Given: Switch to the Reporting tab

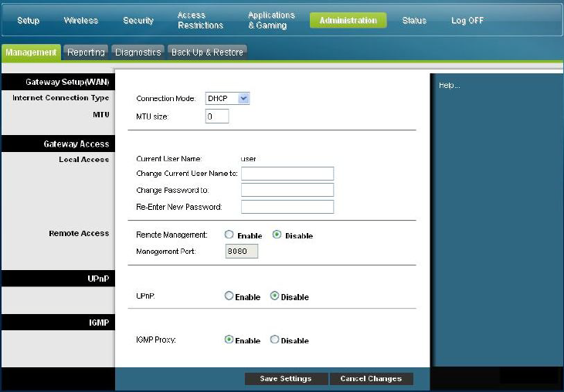Looking at the screenshot, I should pos(86,52).
